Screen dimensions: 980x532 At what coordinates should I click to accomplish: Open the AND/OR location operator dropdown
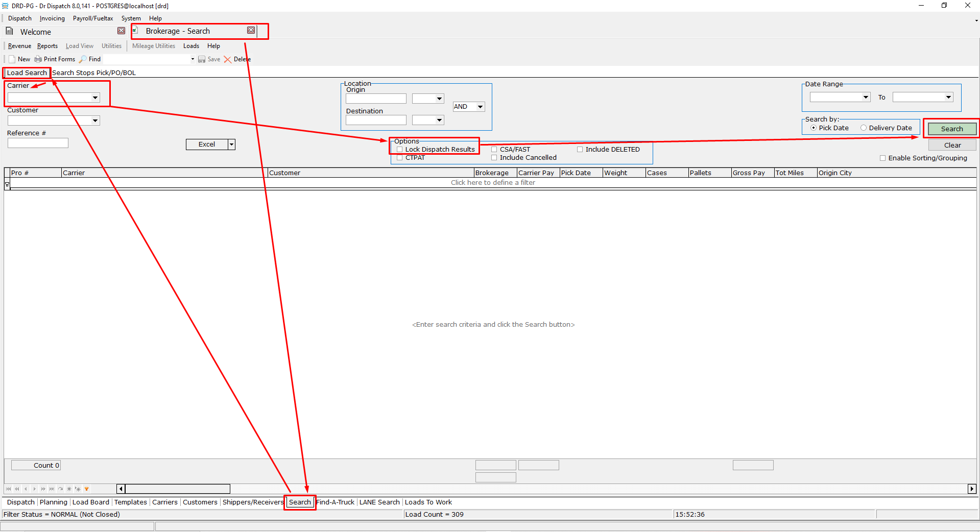(480, 107)
